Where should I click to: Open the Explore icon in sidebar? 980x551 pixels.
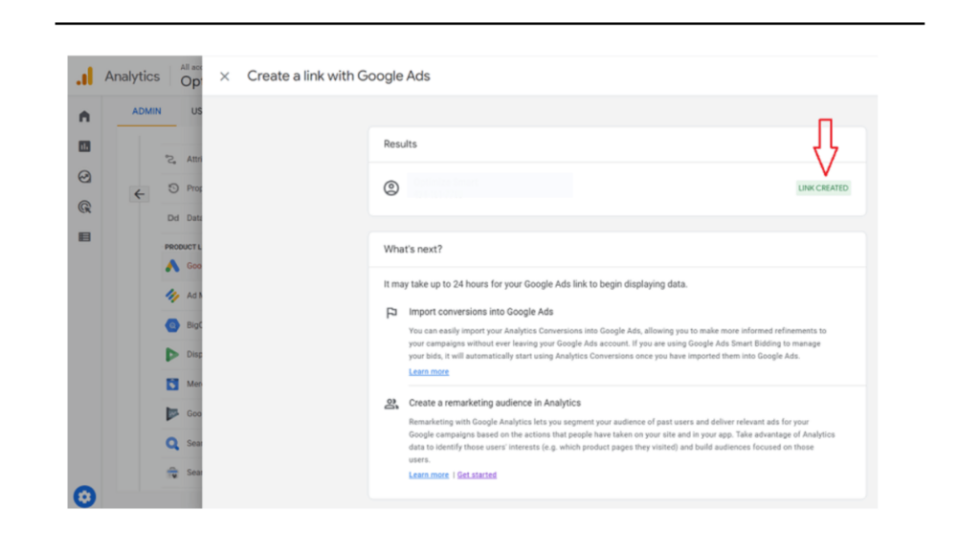[84, 177]
